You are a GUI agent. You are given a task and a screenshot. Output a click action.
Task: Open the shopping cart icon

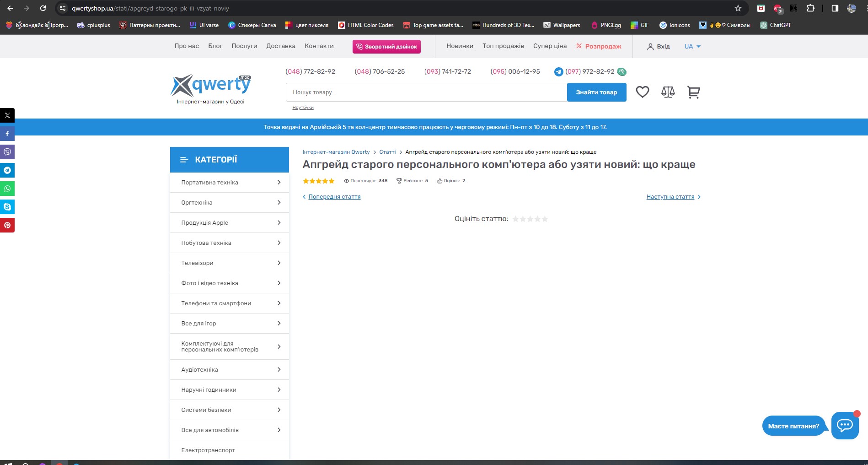(x=693, y=92)
